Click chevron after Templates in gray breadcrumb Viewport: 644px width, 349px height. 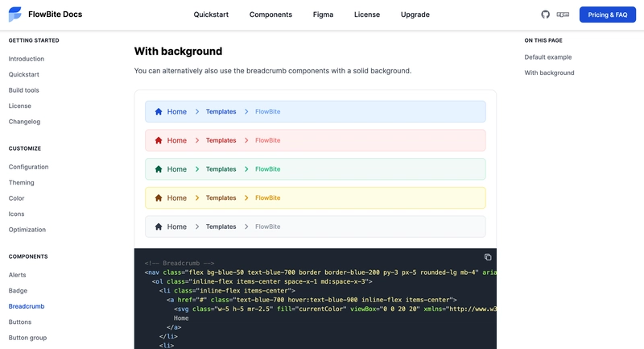(x=246, y=226)
